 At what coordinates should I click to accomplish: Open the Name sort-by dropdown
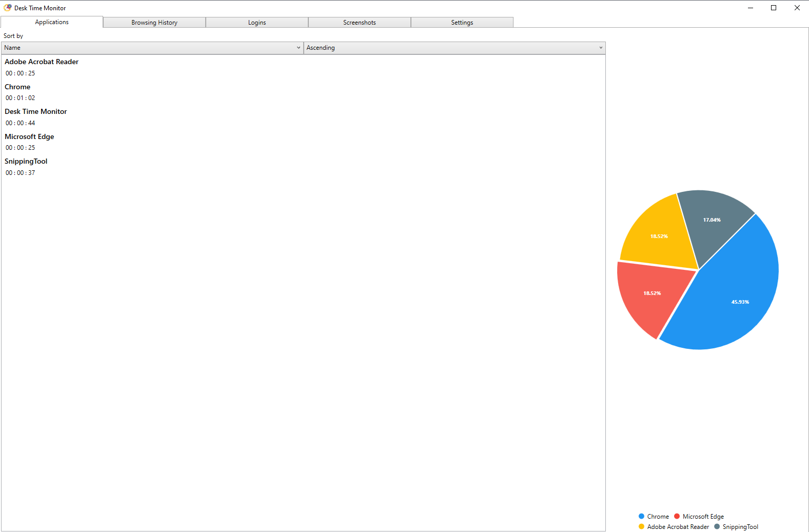(x=152, y=48)
